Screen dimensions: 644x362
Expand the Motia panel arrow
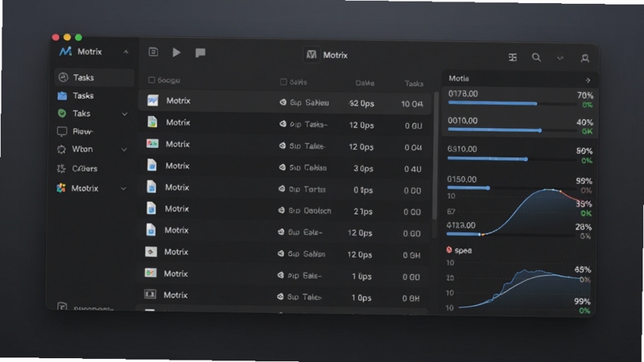(x=588, y=80)
